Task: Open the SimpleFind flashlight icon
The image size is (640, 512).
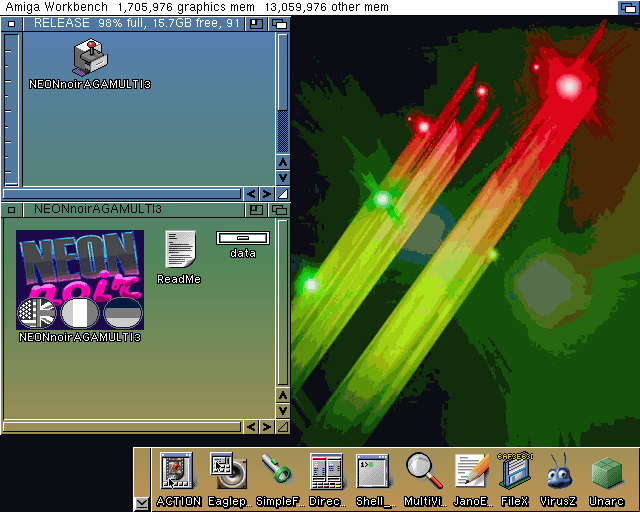Action: tap(276, 469)
